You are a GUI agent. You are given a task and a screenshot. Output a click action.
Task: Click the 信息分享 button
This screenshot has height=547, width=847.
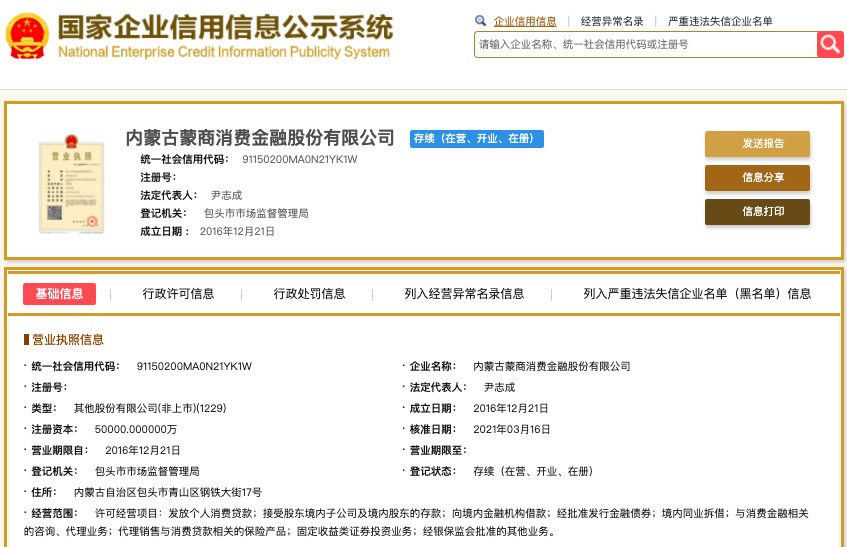757,178
